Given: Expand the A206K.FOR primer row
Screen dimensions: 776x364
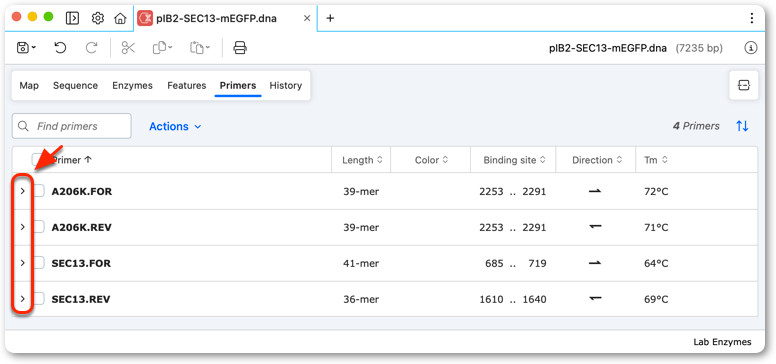Looking at the screenshot, I should click(22, 191).
